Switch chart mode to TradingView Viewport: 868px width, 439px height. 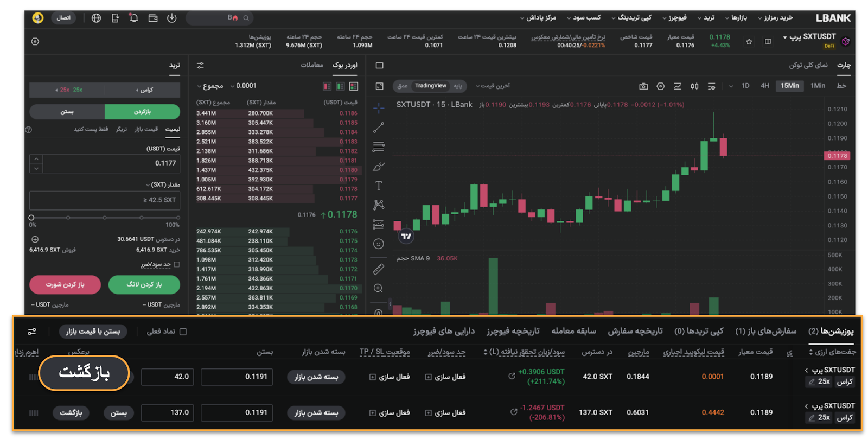click(x=430, y=86)
